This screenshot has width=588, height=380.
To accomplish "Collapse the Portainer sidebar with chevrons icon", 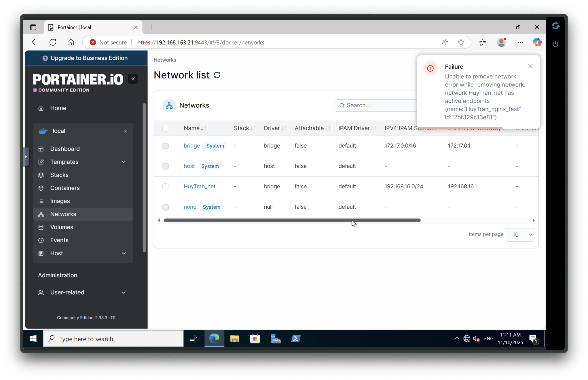I will coord(133,79).
